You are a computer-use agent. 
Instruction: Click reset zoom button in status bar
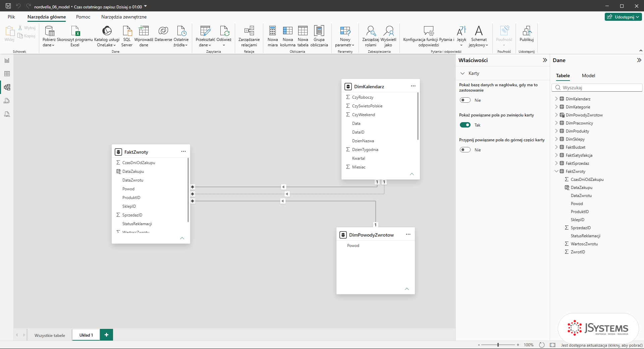click(542, 345)
